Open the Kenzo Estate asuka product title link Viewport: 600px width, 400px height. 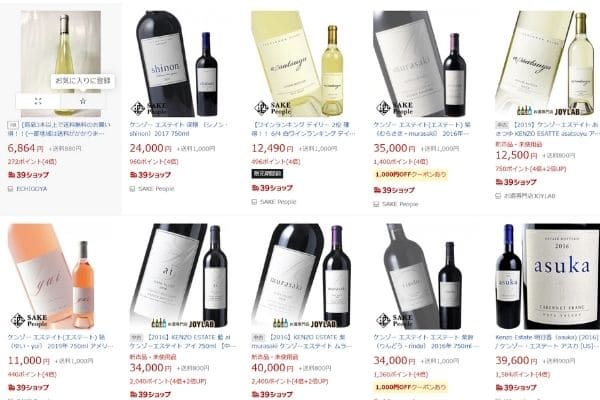coord(548,341)
